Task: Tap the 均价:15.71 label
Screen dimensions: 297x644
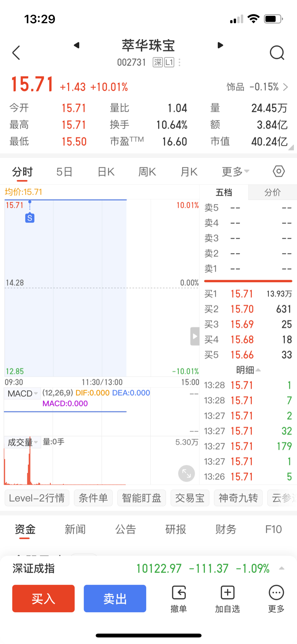Action: 23,192
